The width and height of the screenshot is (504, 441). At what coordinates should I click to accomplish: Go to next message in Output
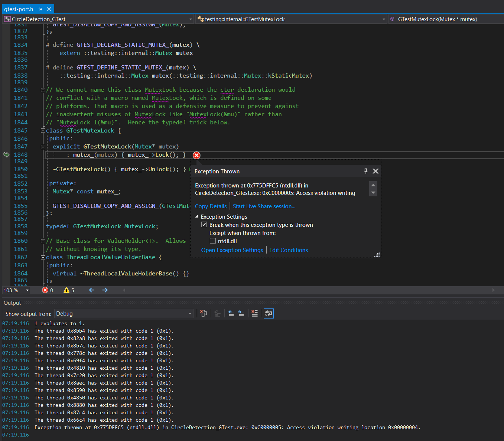point(241,313)
